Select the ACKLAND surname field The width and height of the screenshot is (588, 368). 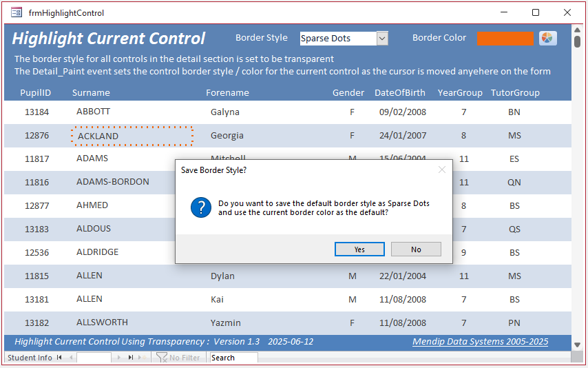click(132, 136)
